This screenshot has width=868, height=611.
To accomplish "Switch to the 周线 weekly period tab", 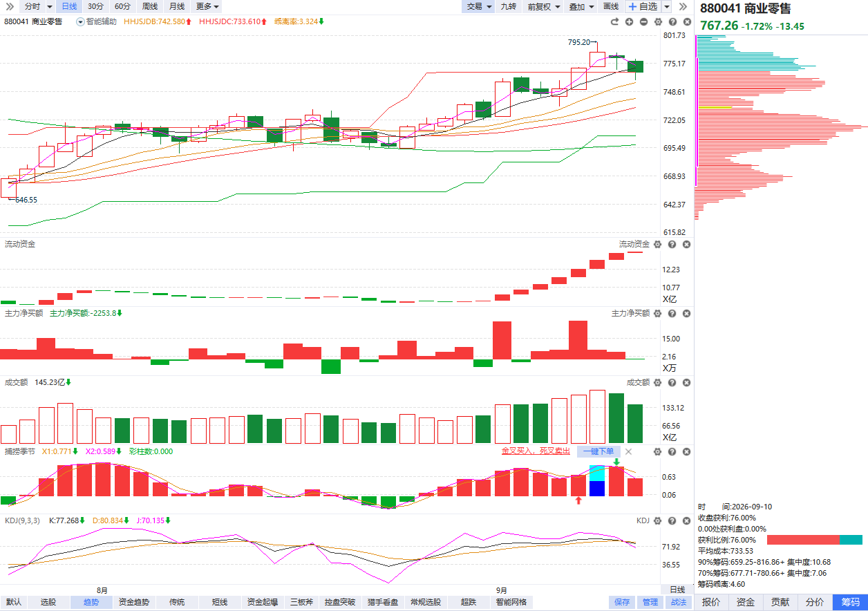I will (150, 6).
